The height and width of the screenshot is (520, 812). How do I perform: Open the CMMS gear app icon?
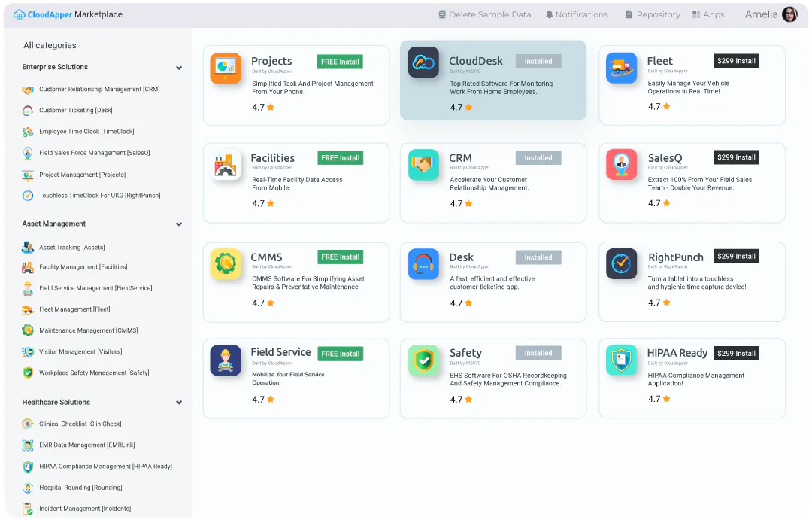[226, 264]
